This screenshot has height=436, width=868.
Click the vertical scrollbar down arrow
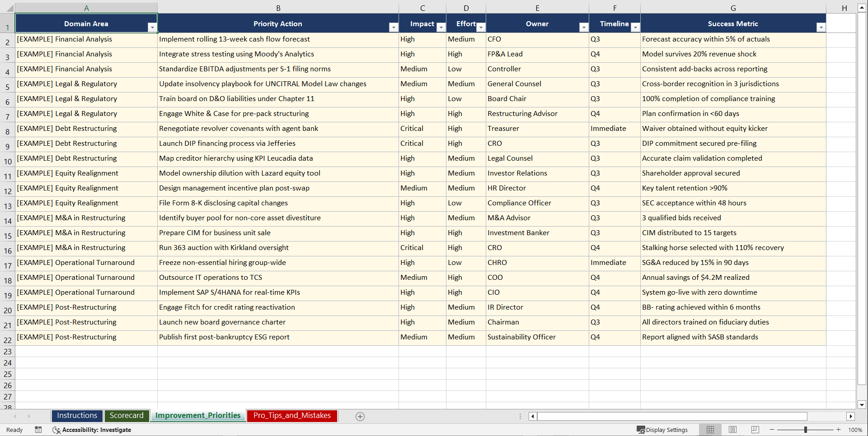click(x=862, y=405)
